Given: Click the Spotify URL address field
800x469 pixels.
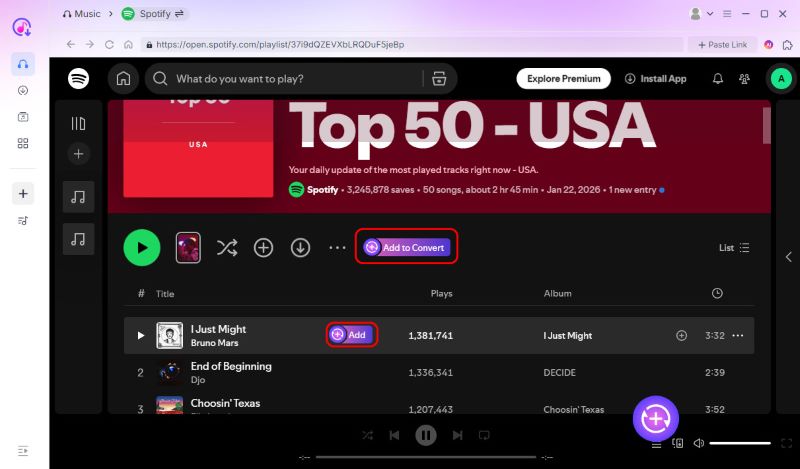Looking at the screenshot, I should pyautogui.click(x=411, y=44).
